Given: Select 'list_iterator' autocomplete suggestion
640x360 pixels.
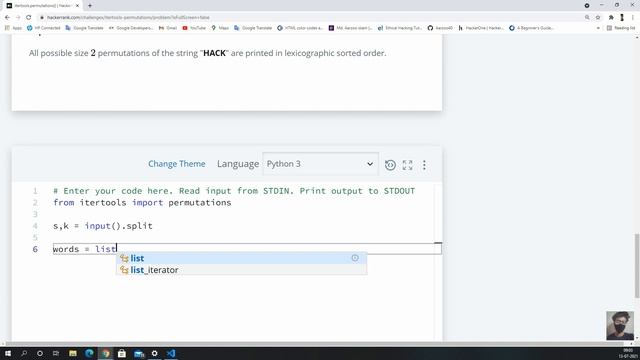Looking at the screenshot, I should [x=241, y=270].
